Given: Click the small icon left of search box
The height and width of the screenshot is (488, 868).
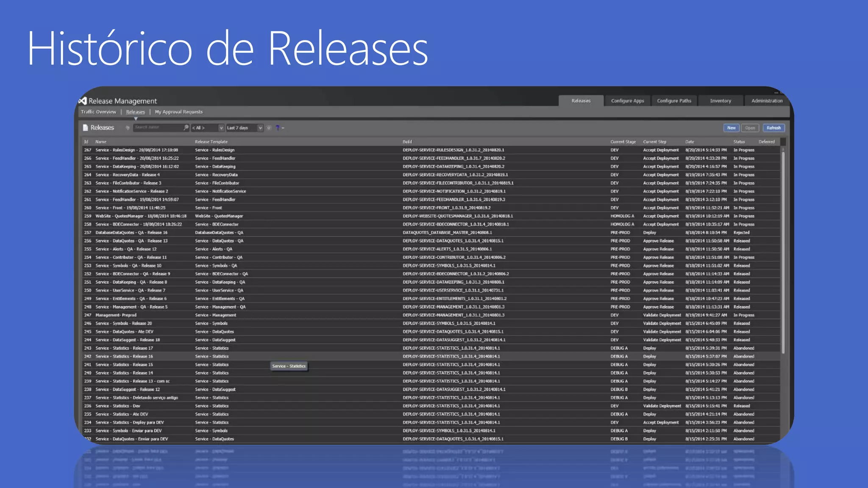Looking at the screenshot, I should pos(127,128).
